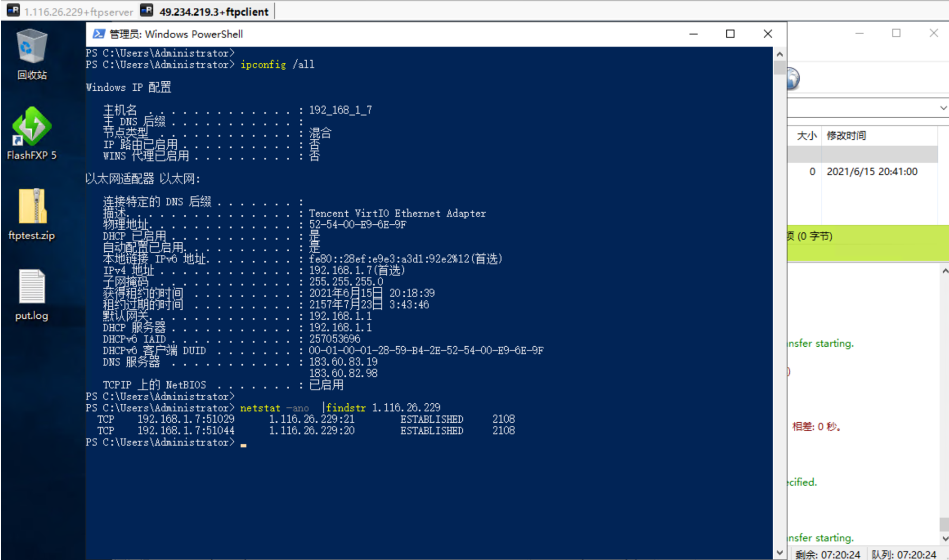The image size is (949, 560).
Task: Click the globe icon in FlashFXP toolbar
Action: (x=793, y=79)
